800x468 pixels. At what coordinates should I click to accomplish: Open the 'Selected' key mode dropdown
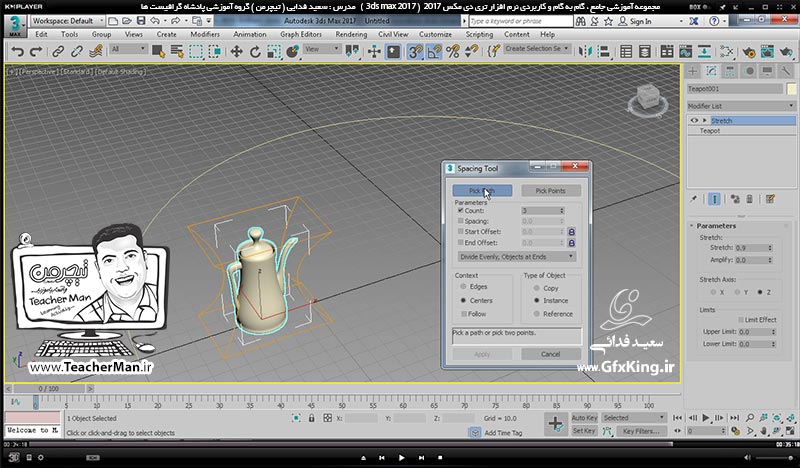coord(634,418)
